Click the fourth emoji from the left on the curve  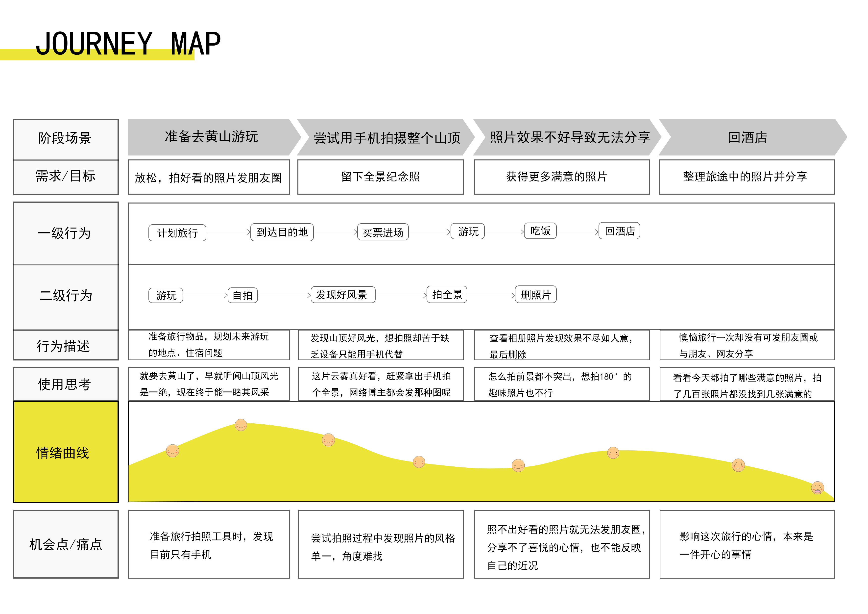pos(419,461)
